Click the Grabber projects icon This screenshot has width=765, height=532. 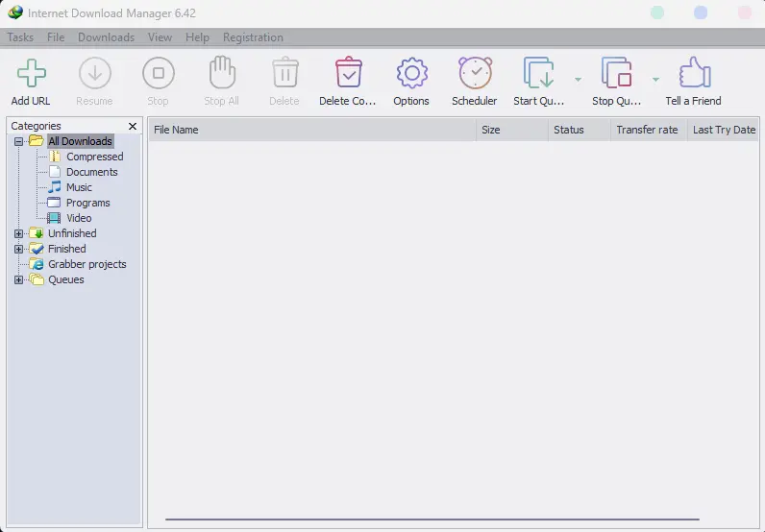[x=37, y=264]
